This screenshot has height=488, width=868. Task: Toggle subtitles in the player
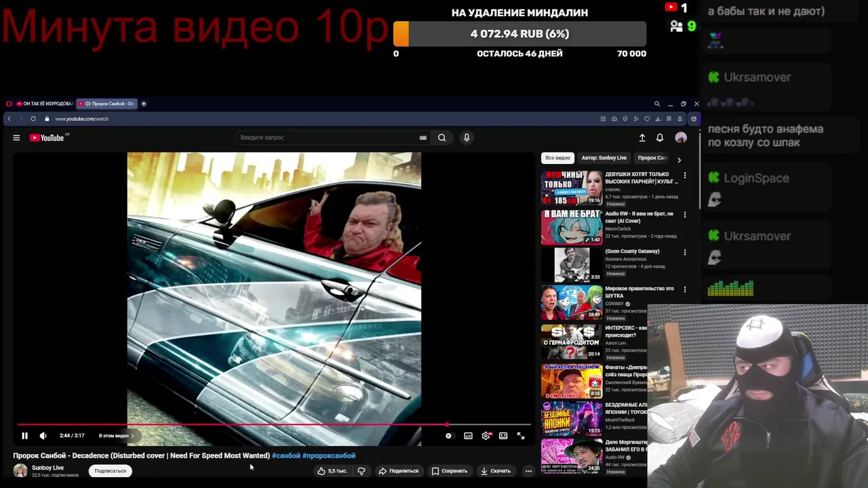pos(468,436)
